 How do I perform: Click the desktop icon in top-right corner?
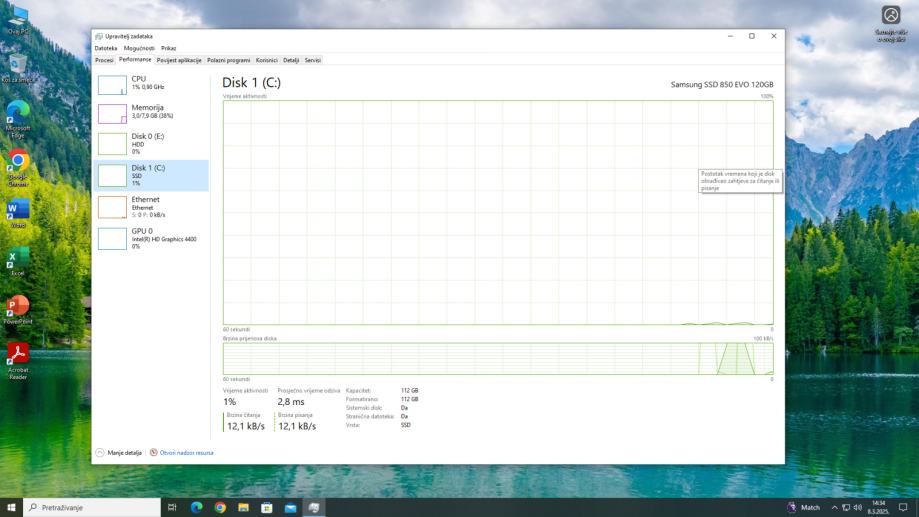click(891, 23)
